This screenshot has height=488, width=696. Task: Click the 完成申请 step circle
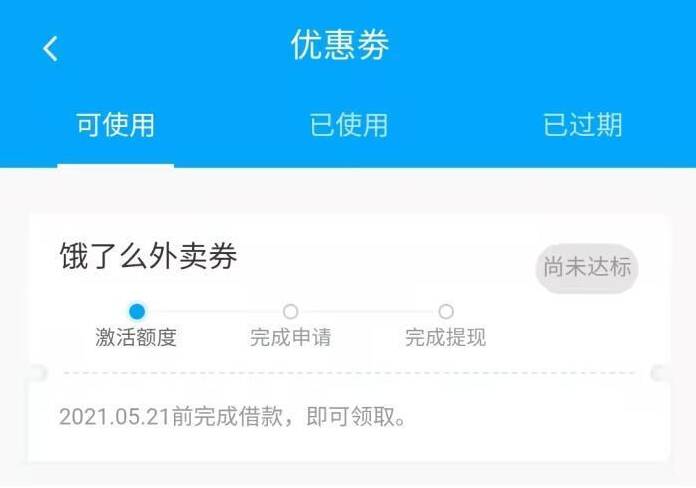pyautogui.click(x=290, y=311)
